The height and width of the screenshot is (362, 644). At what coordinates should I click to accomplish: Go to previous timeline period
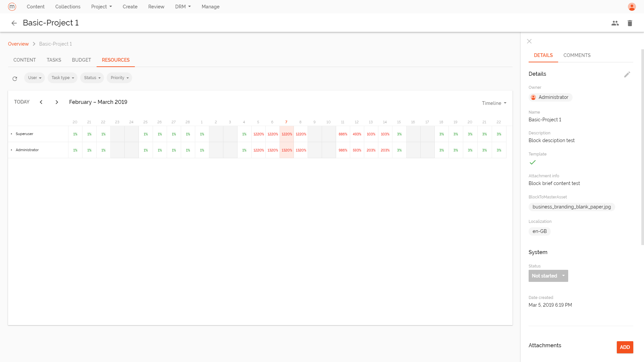[41, 102]
